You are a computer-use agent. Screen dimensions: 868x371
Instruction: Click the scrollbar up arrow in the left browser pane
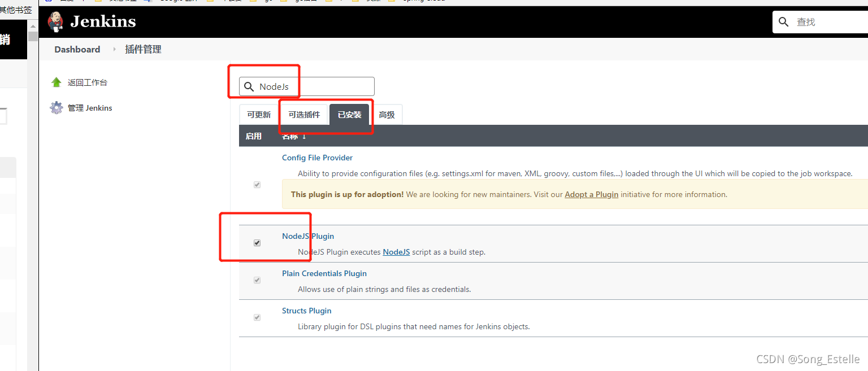pos(33,26)
